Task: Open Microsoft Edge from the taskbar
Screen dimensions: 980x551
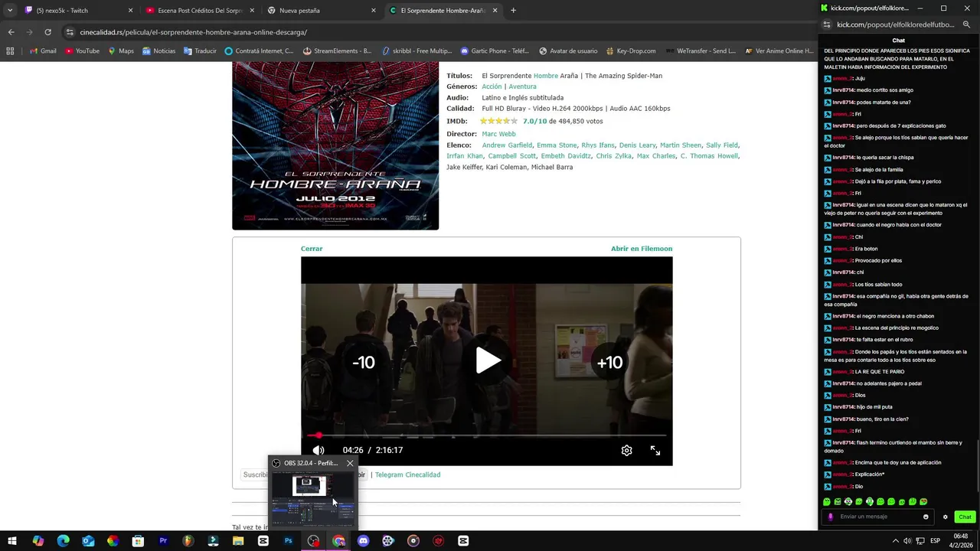Action: [63, 541]
